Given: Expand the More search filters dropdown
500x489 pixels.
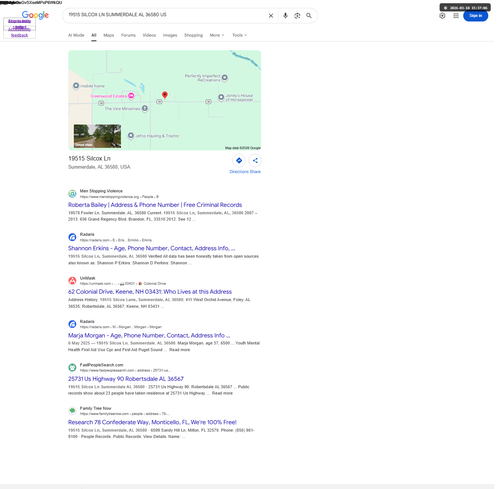Looking at the screenshot, I should pos(217,35).
